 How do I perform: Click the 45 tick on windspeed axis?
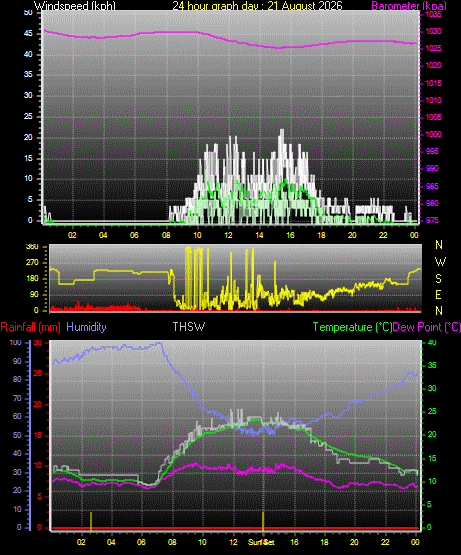click(28, 34)
